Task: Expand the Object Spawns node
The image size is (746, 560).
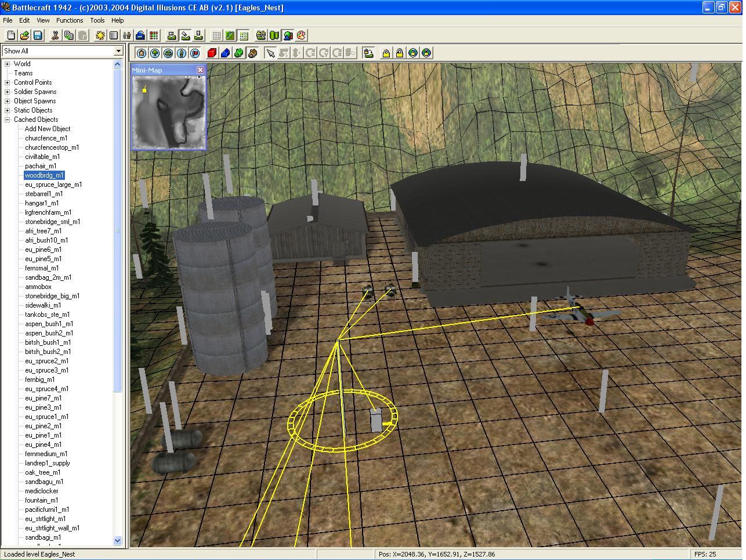Action: (8, 101)
